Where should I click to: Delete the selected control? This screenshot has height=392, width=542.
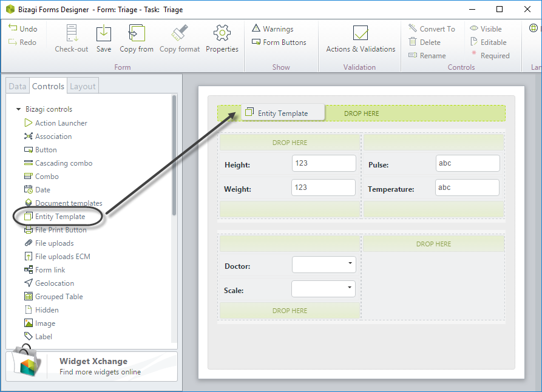coord(424,42)
